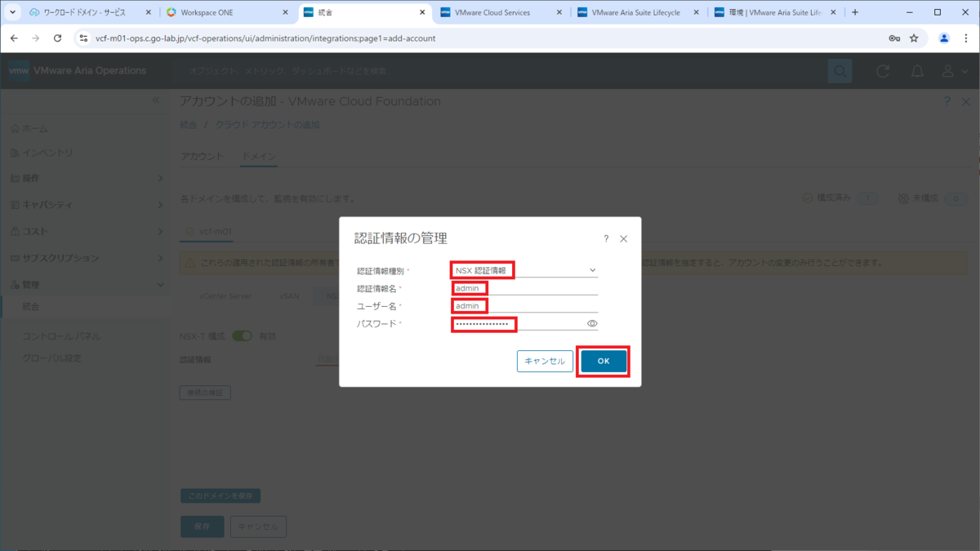Click the 認証情報名 input field
980x551 pixels.
[x=524, y=288]
